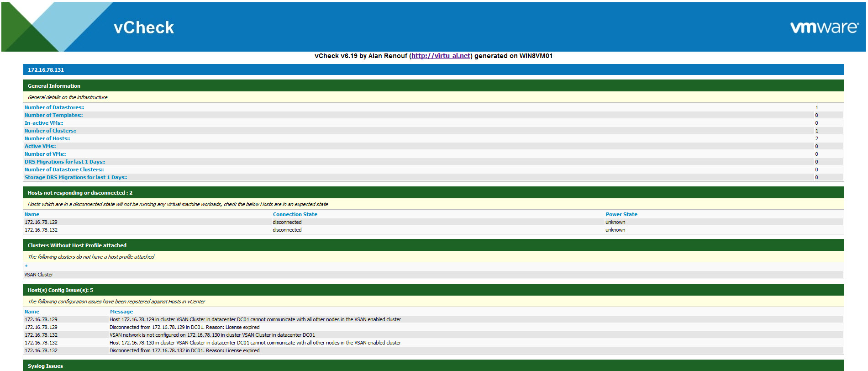Viewport: 868px width, 371px height.
Task: Click 'General details on the infrastructure' description
Action: [68, 97]
